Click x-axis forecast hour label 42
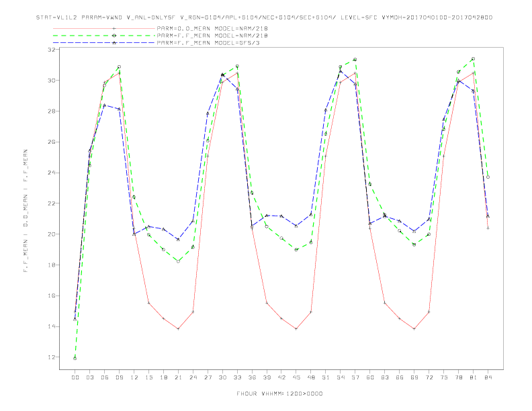The image size is (532, 411). click(281, 377)
